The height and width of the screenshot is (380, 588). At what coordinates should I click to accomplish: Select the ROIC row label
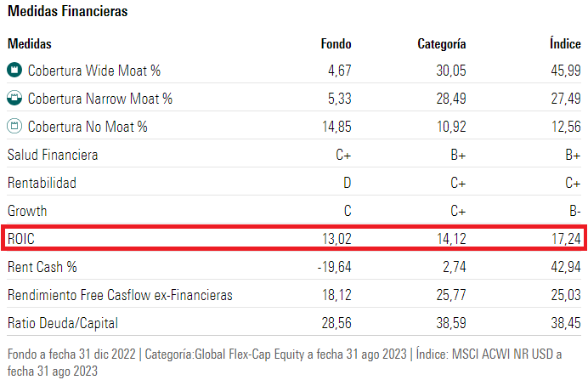(23, 239)
